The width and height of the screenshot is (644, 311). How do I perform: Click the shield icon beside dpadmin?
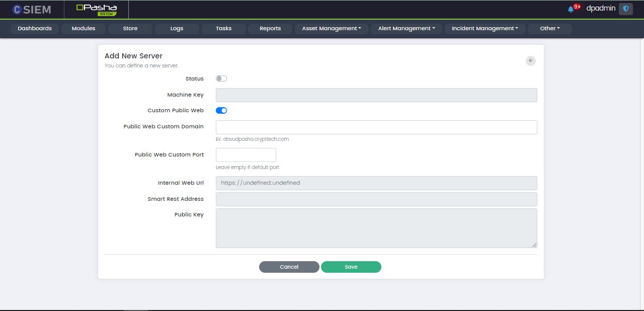coord(626,9)
